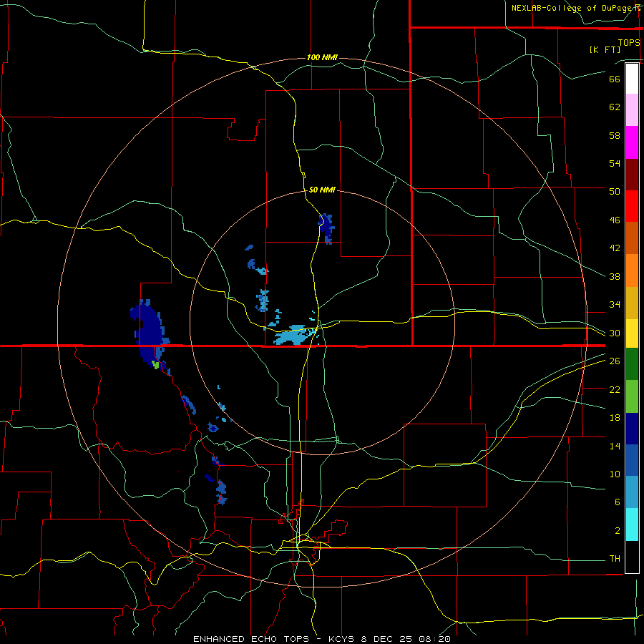Click the '42' legend value
The width and height of the screenshot is (644, 644).
pyautogui.click(x=615, y=248)
